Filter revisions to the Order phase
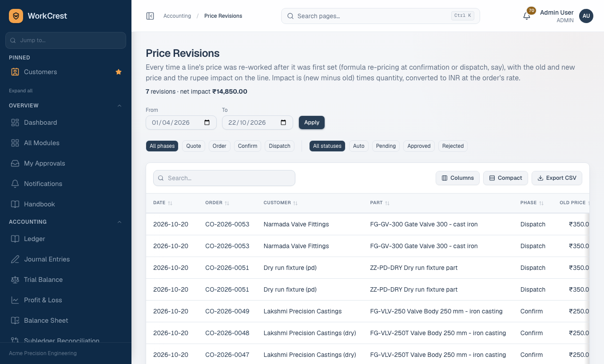This screenshot has width=604, height=364. 219,146
